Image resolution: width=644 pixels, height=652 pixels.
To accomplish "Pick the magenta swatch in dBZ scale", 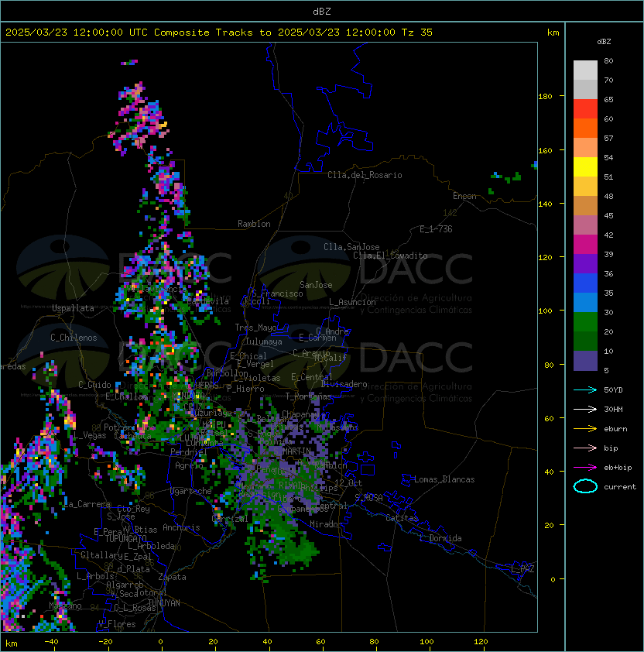I will click(585, 244).
